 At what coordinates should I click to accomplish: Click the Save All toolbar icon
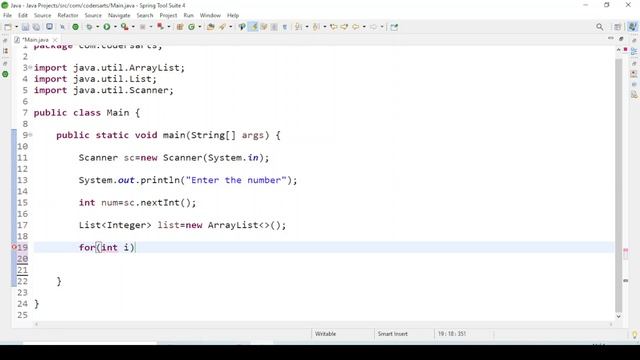pyautogui.click(x=36, y=27)
